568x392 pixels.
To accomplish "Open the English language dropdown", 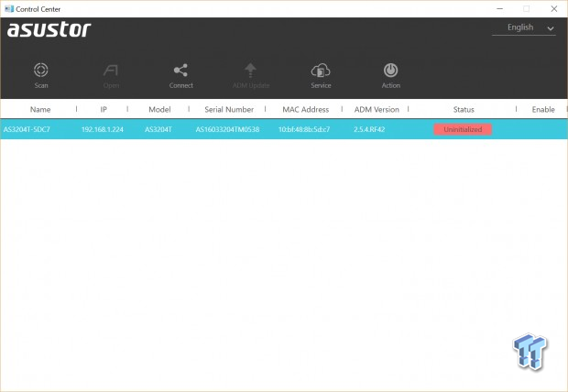I will (x=524, y=27).
